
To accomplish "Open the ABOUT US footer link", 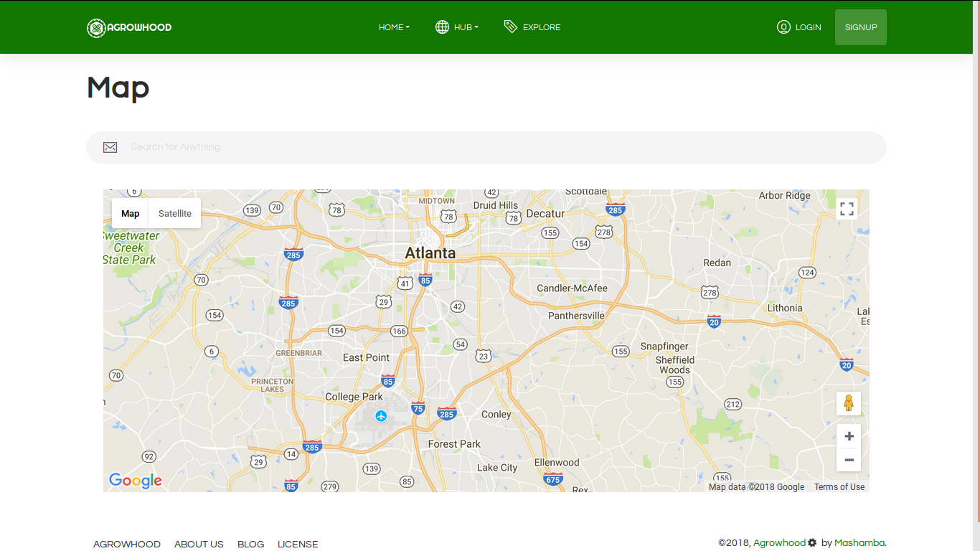I will tap(199, 545).
